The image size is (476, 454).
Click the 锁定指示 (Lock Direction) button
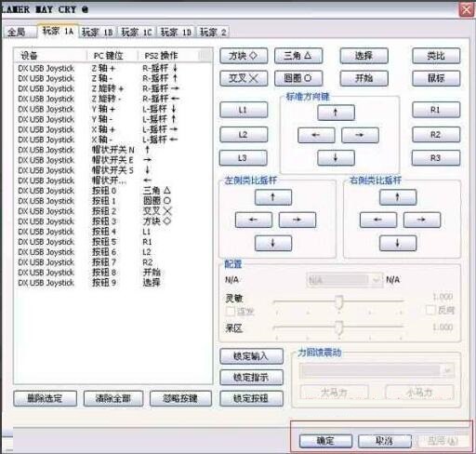pos(251,377)
